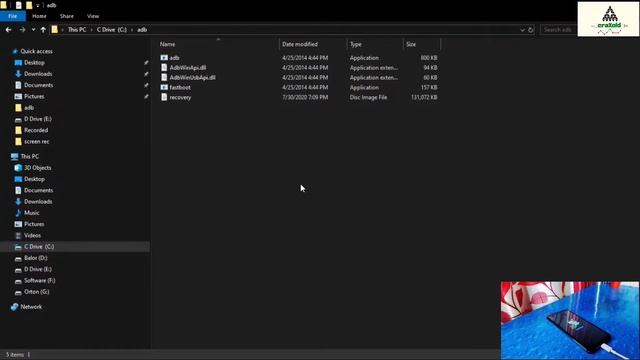Viewport: 640px width, 360px height.
Task: Open Desktop under This PC
Action: click(x=34, y=179)
